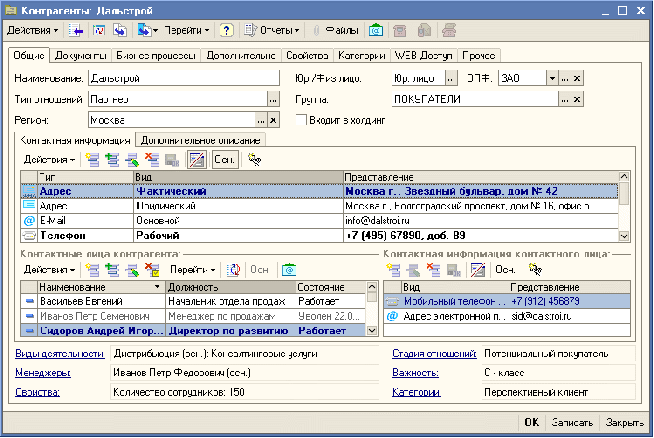Click the Файлы paperclip toolbar item
The image size is (654, 438).
tap(336, 30)
